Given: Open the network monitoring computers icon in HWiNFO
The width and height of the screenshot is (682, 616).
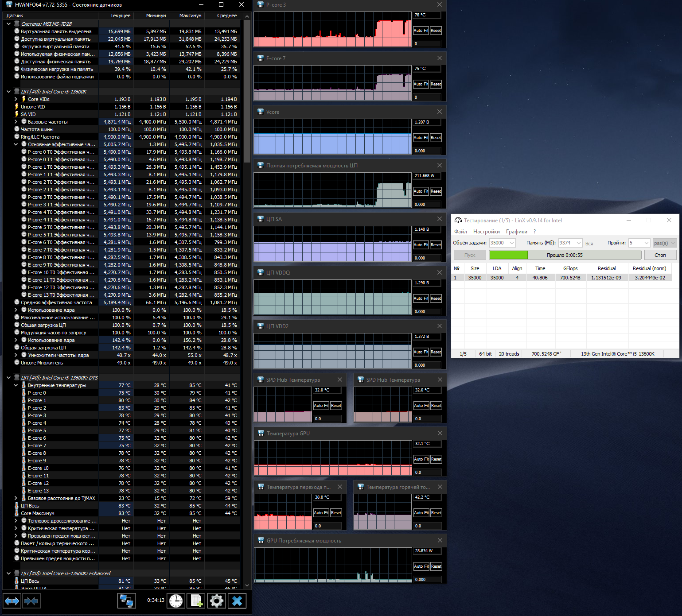Looking at the screenshot, I should [127, 601].
